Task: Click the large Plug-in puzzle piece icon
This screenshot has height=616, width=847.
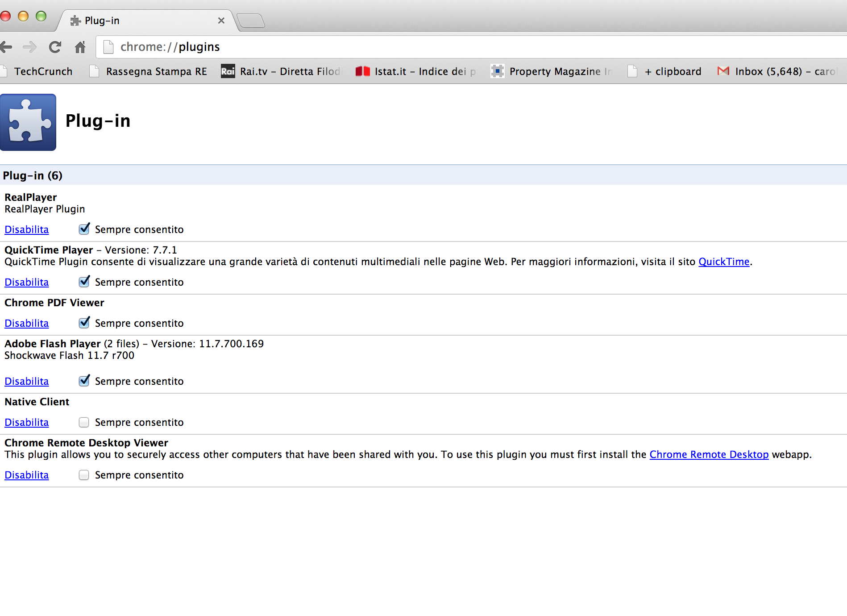Action: click(28, 122)
